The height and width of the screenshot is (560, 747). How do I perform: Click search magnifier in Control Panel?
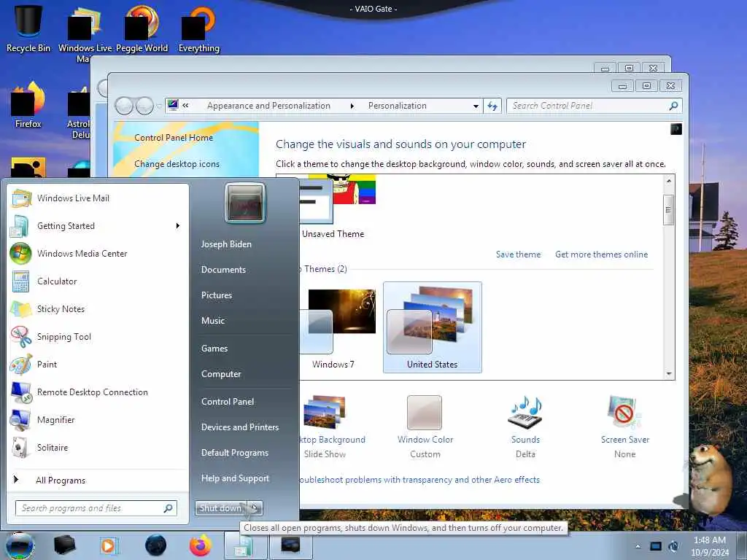tap(673, 106)
